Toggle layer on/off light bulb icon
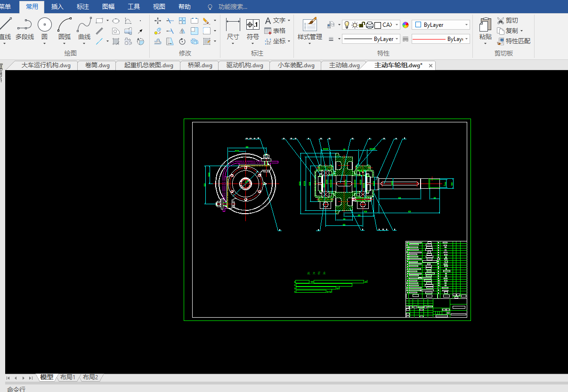The width and height of the screenshot is (568, 392). point(347,25)
